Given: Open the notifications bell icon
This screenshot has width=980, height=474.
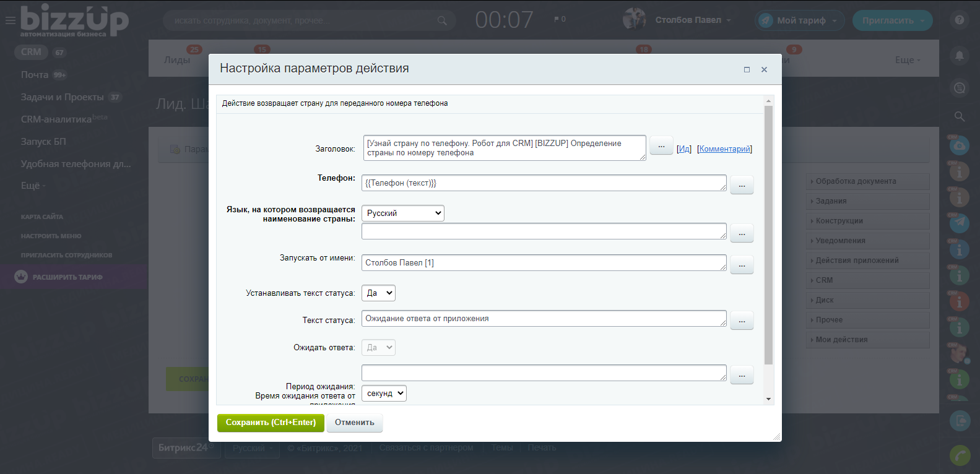Looking at the screenshot, I should point(959,56).
